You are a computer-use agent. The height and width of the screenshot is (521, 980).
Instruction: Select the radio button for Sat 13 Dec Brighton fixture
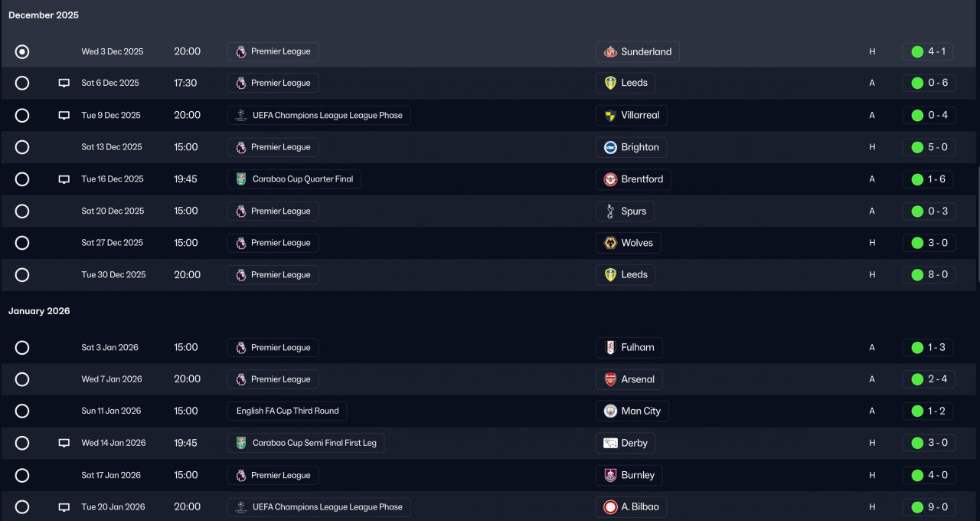[22, 147]
